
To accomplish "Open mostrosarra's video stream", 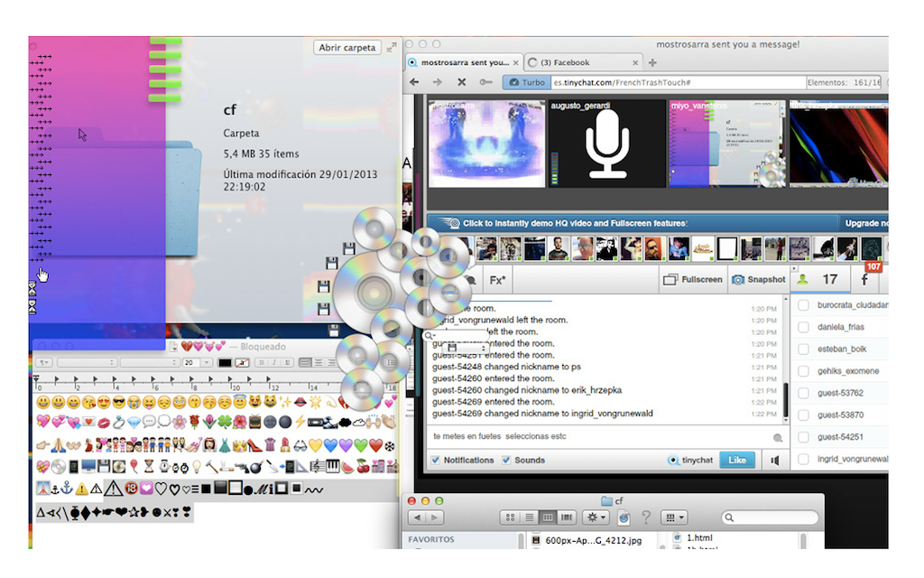I will (x=486, y=144).
